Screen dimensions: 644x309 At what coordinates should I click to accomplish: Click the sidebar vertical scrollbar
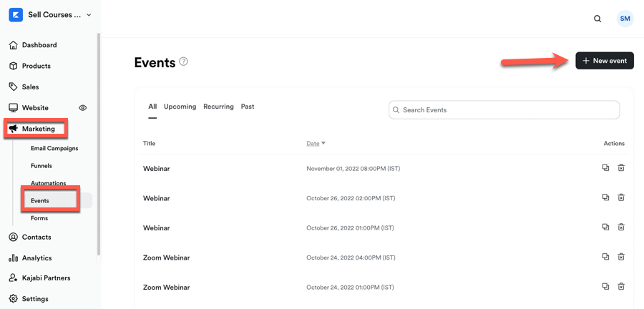(99, 143)
